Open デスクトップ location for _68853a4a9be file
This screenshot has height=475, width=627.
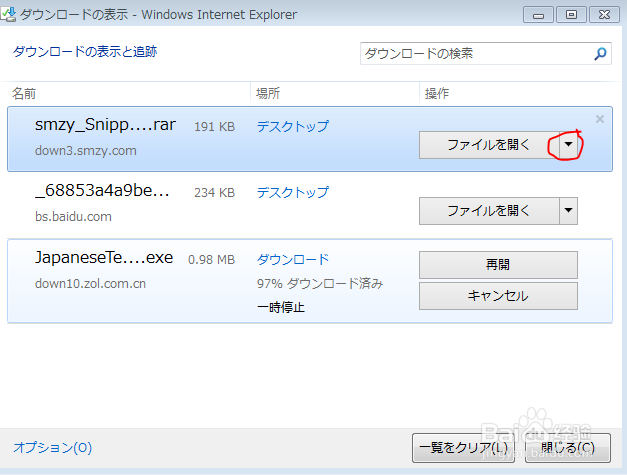[292, 192]
